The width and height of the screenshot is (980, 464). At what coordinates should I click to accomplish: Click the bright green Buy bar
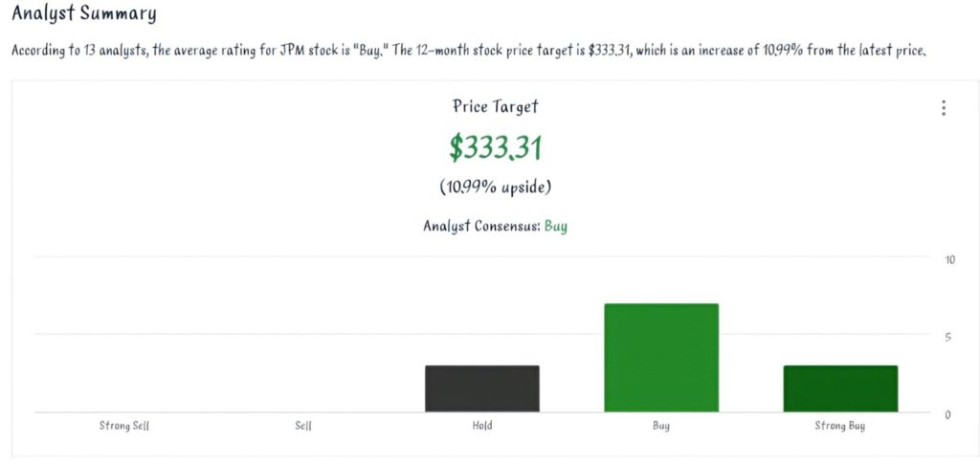tap(661, 358)
